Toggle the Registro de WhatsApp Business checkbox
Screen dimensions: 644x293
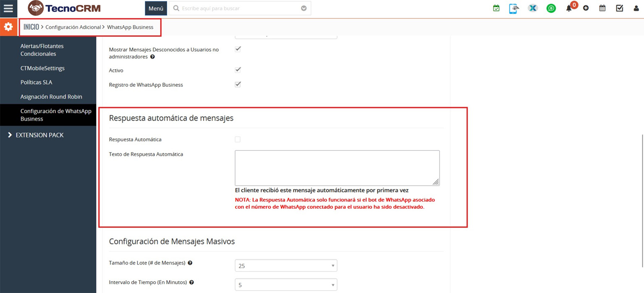click(x=238, y=85)
